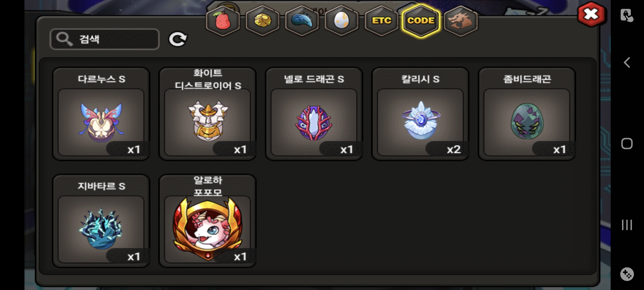The width and height of the screenshot is (644, 290).
Task: Open the blue dragon scale tab
Action: pyautogui.click(x=302, y=21)
